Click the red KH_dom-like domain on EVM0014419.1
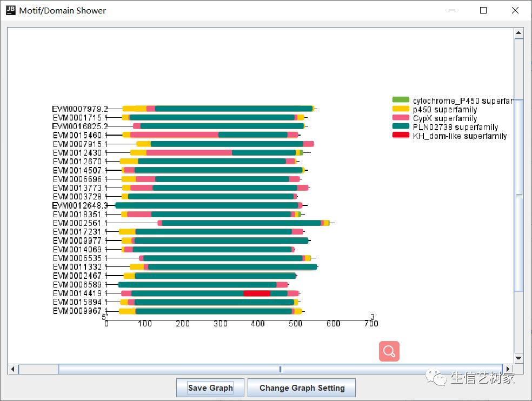The height and width of the screenshot is (401, 532). [x=257, y=293]
